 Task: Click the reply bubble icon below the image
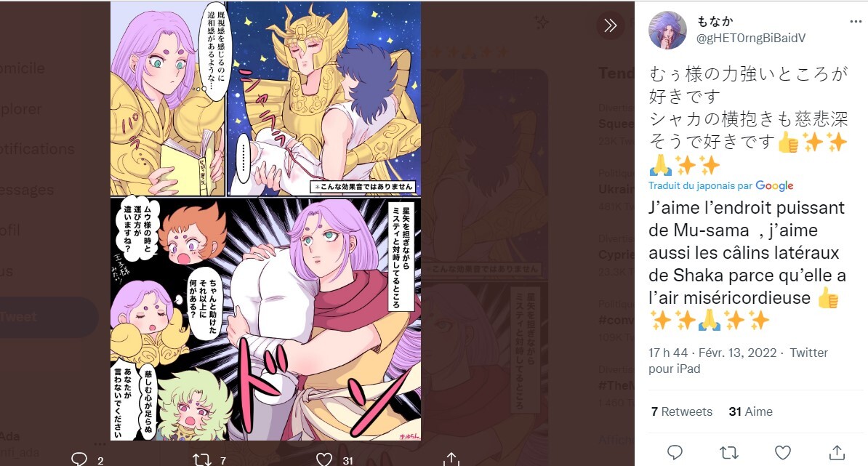coord(79,459)
